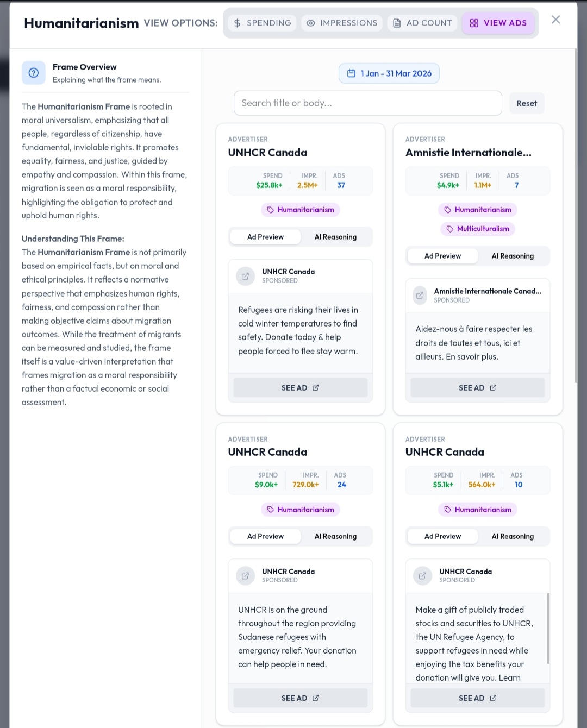Click See Ad on the Amnistie Internationale card
The image size is (587, 728).
477,388
